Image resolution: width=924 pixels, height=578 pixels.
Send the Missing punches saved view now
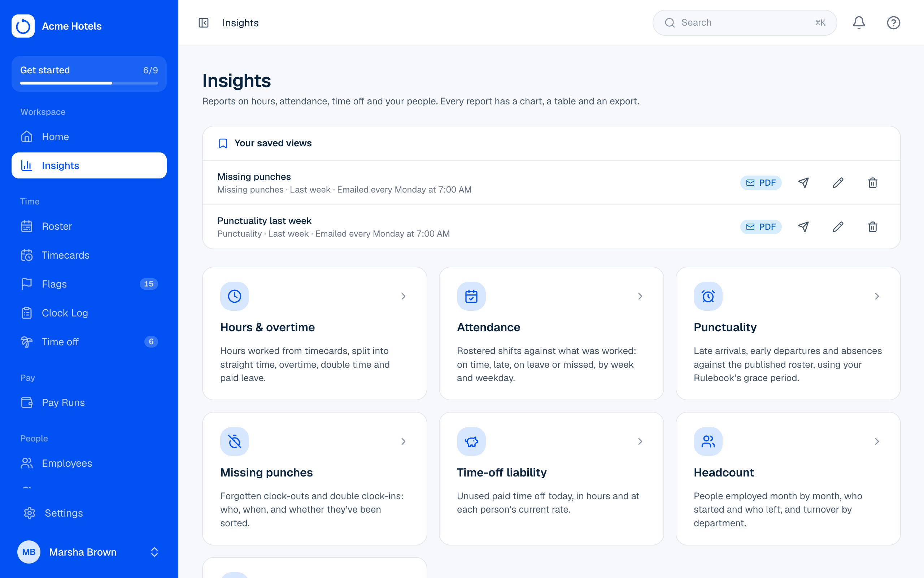point(803,183)
